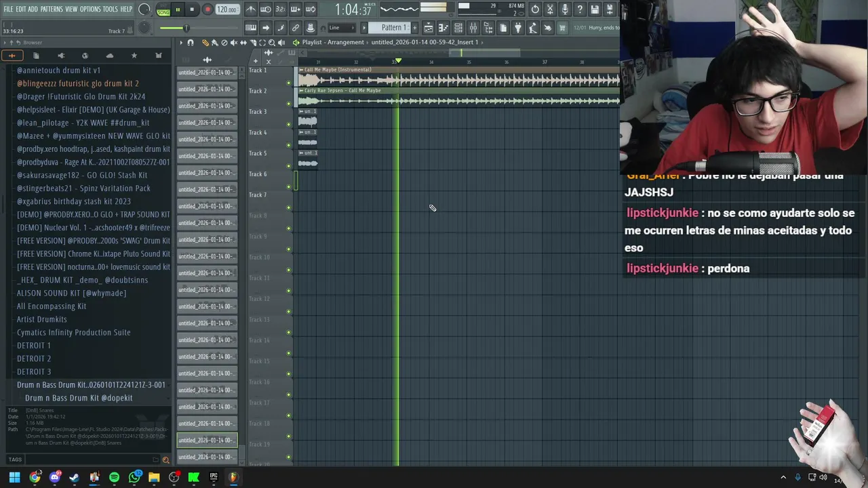
Task: Open the FILE menu
Action: point(8,9)
